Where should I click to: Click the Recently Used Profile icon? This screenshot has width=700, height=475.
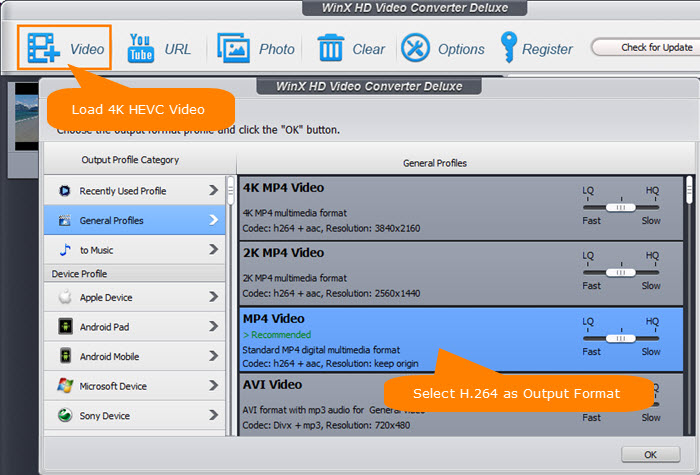point(64,191)
